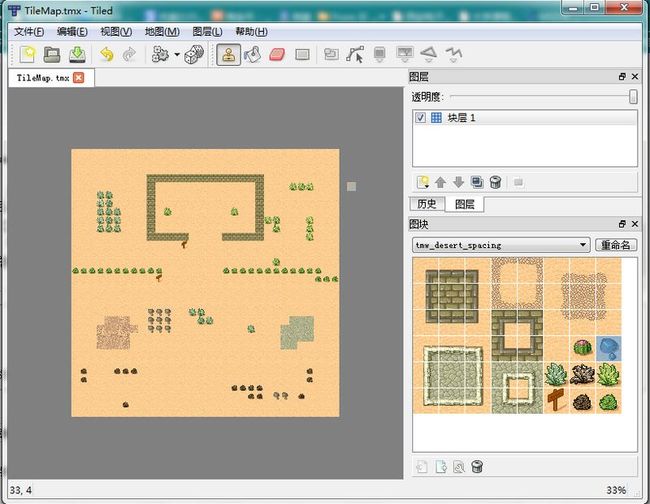The width and height of the screenshot is (650, 504).
Task: Select the Select Objects tool
Action: (x=331, y=54)
